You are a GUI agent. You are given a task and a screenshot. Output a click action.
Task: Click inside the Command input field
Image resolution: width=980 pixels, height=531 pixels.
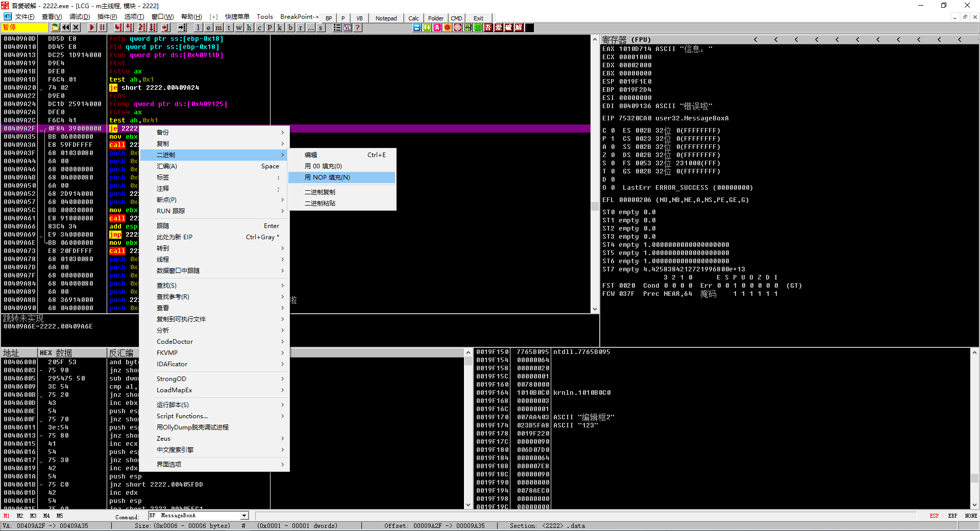tap(194, 516)
